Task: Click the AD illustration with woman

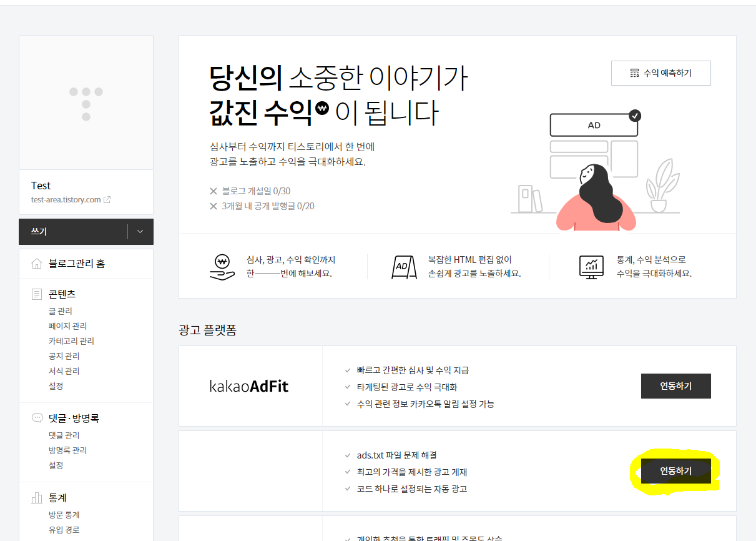Action: pyautogui.click(x=596, y=170)
